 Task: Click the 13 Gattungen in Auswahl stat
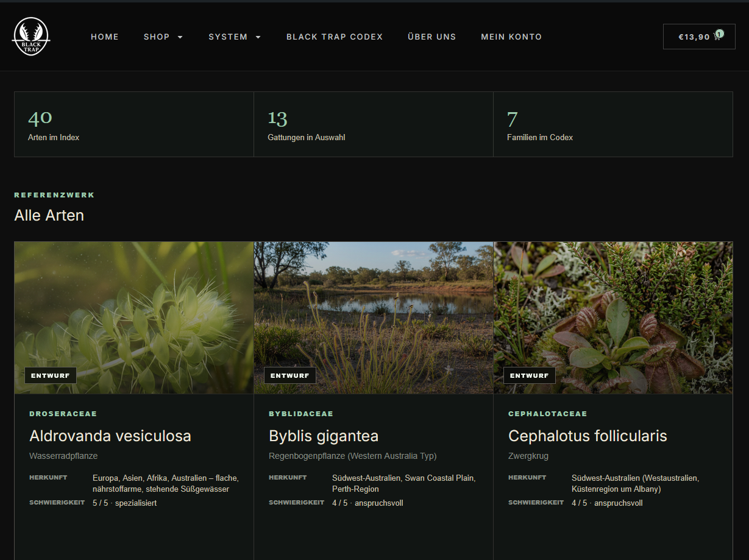tap(374, 124)
